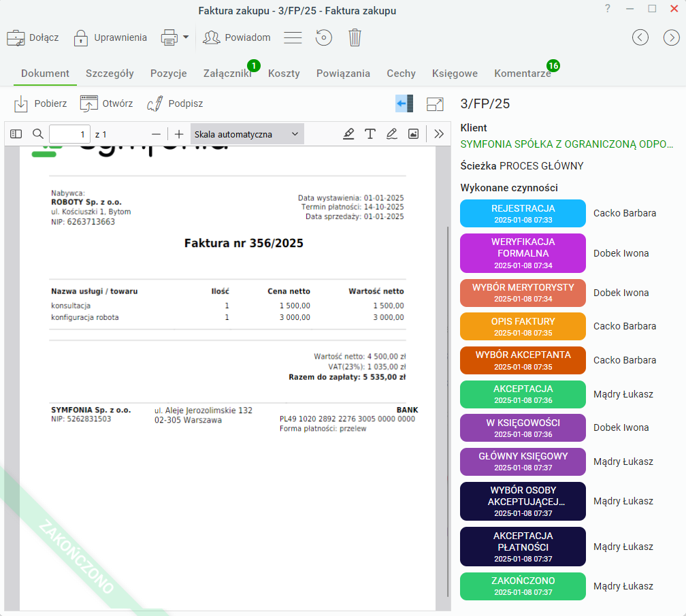Open Uprawnienia padlock permissions
Image resolution: width=686 pixels, height=616 pixels.
pos(80,38)
